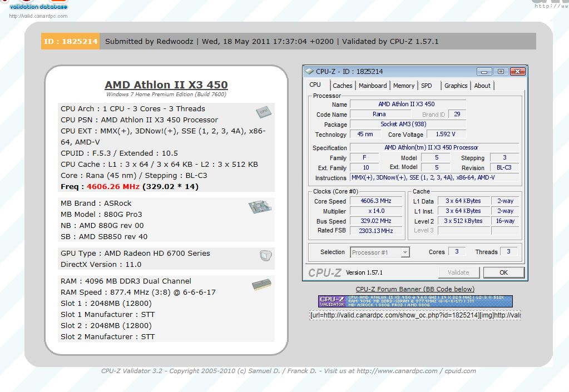The height and width of the screenshot is (392, 569).
Task: Expand the Processor #1 selection dropdown
Action: [x=405, y=252]
